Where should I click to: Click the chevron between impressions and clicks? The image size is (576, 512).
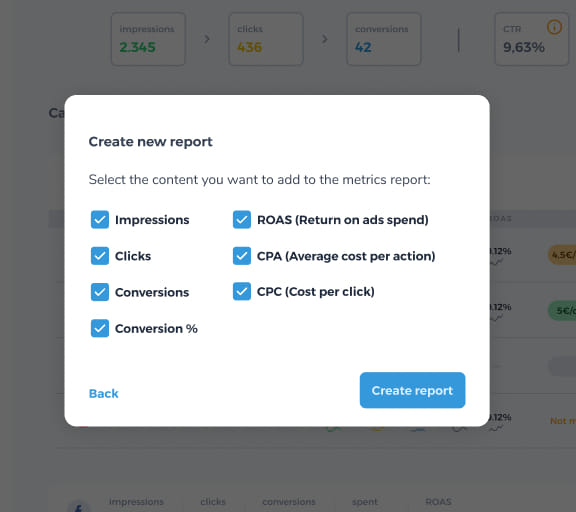click(207, 39)
